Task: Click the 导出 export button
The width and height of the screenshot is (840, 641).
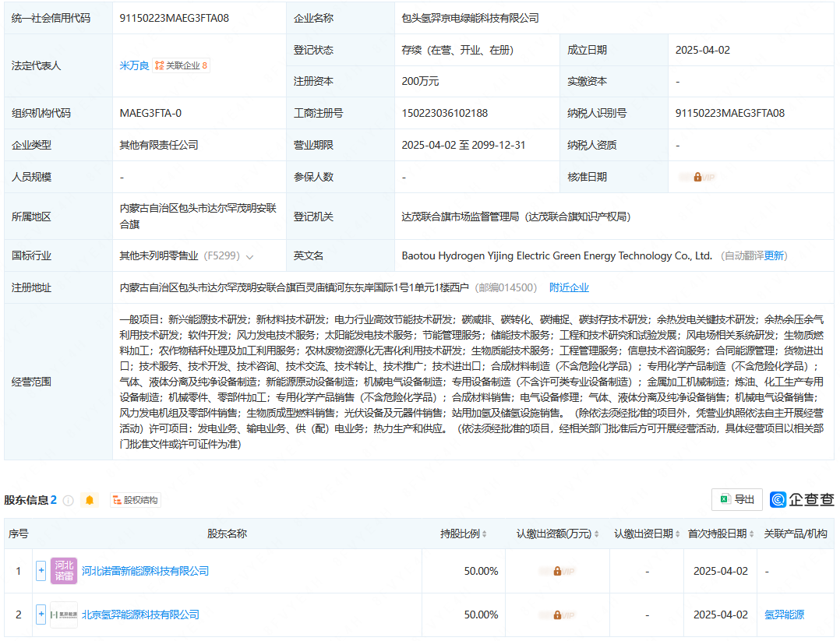Action: point(736,499)
